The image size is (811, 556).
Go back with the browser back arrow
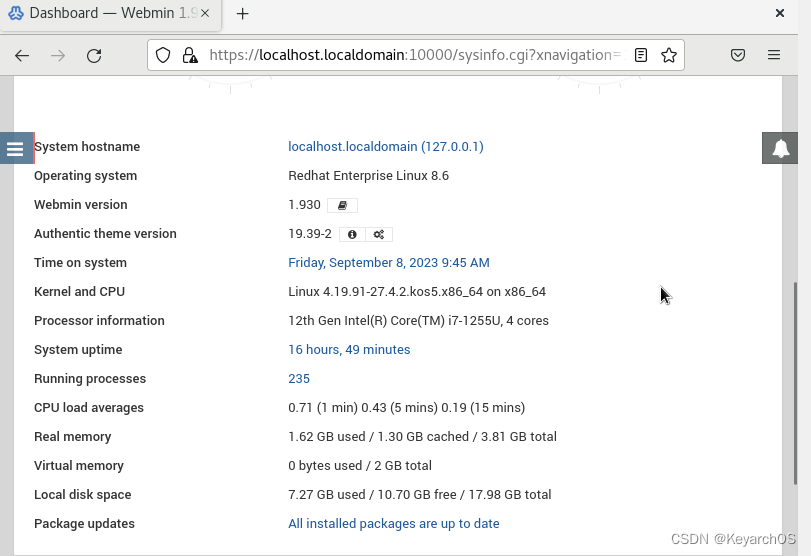click(x=22, y=55)
